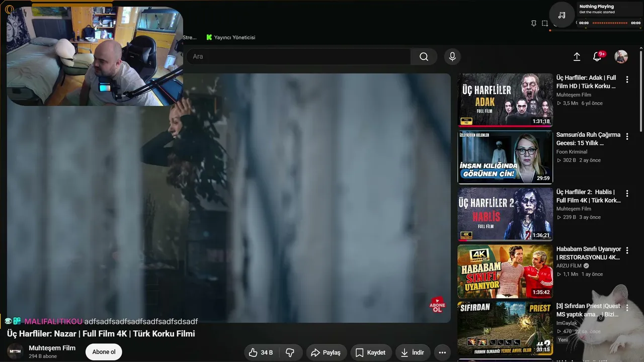Click the Üç Harfliler: Nazar video title
The height and width of the screenshot is (362, 644).
click(101, 334)
